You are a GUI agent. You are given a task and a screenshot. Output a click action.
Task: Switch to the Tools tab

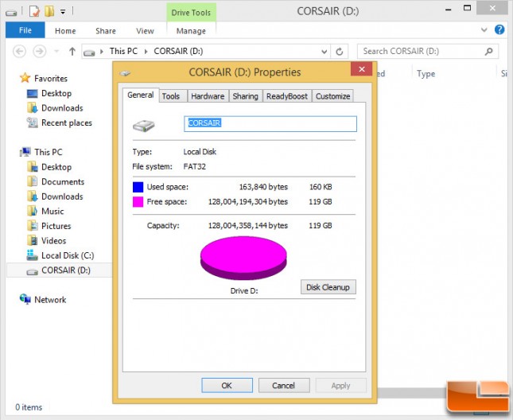click(x=171, y=96)
